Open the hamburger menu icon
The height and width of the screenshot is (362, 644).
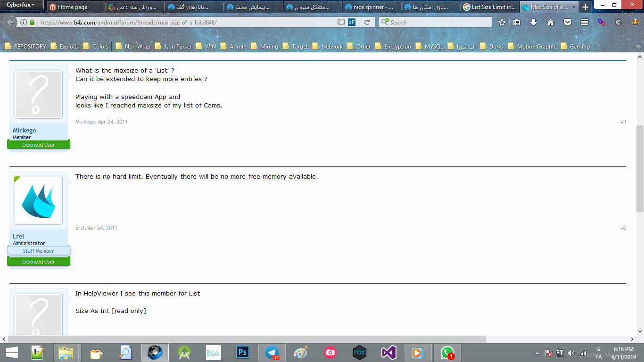[x=585, y=22]
